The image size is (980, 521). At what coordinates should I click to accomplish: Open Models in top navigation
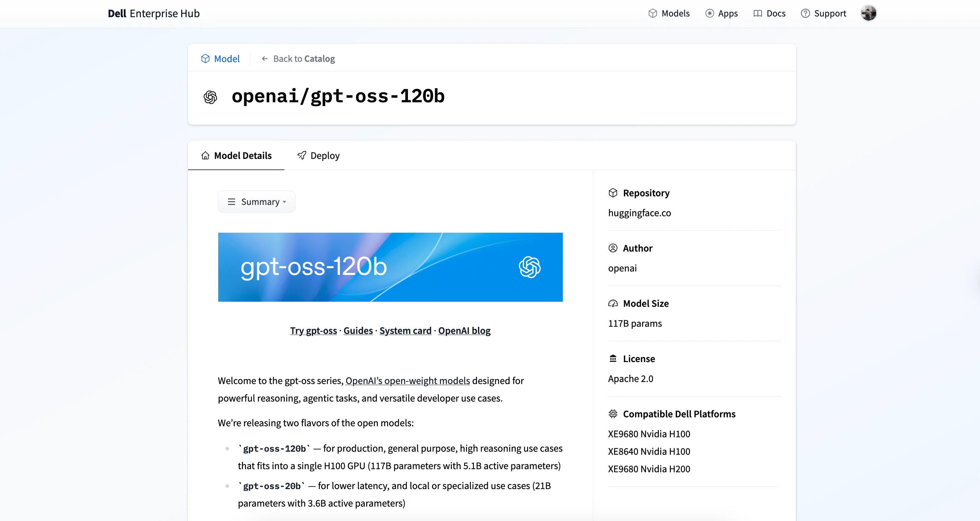pyautogui.click(x=669, y=13)
